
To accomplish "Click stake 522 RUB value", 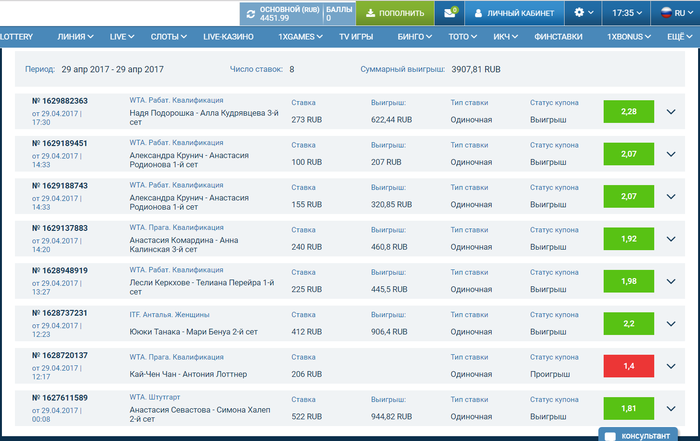I will (x=307, y=416).
